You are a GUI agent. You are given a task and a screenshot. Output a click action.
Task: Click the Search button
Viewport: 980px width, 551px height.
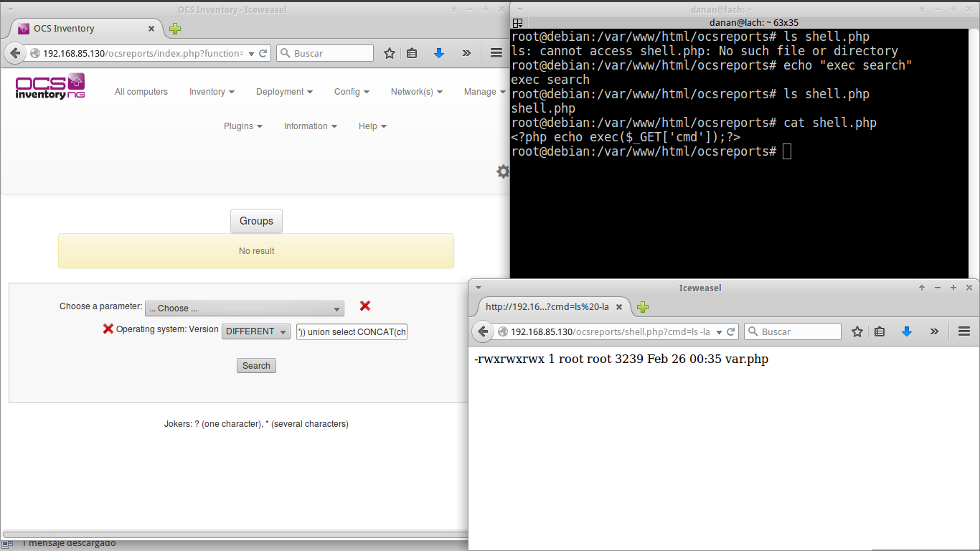pos(256,366)
